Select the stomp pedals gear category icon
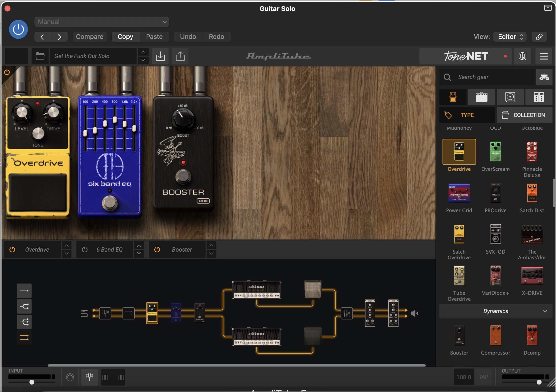This screenshot has height=392, width=556. (453, 97)
